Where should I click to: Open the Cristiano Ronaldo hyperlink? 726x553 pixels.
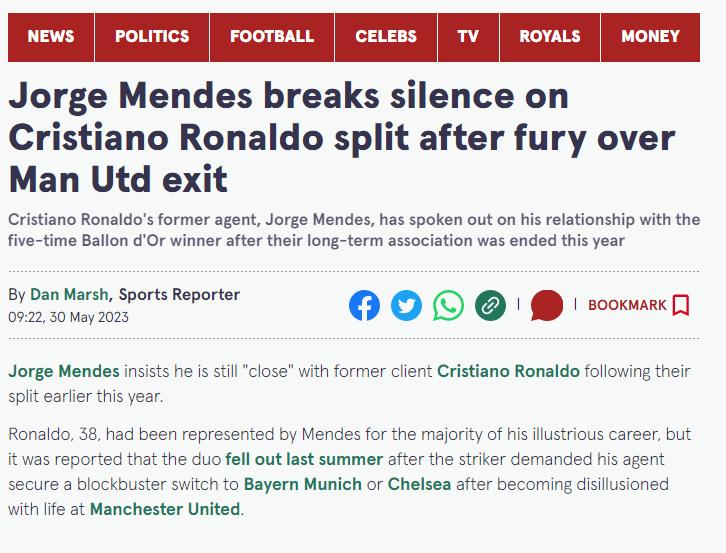pyautogui.click(x=508, y=371)
